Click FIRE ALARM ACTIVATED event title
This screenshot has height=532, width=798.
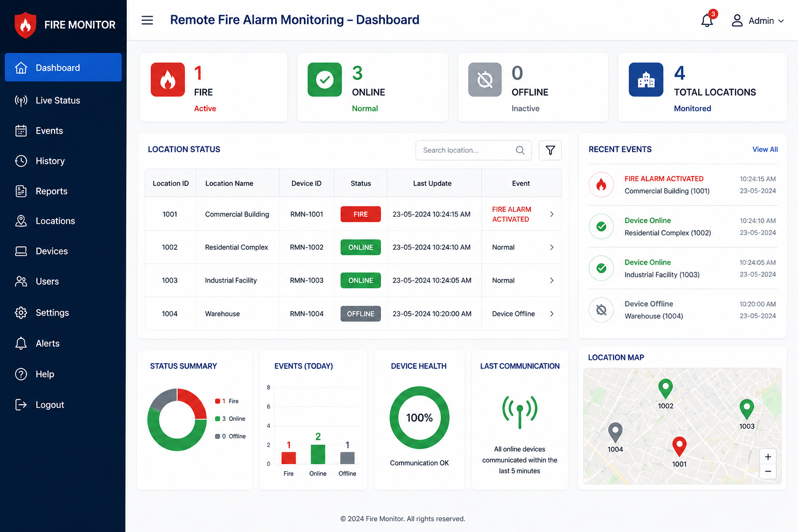(664, 179)
